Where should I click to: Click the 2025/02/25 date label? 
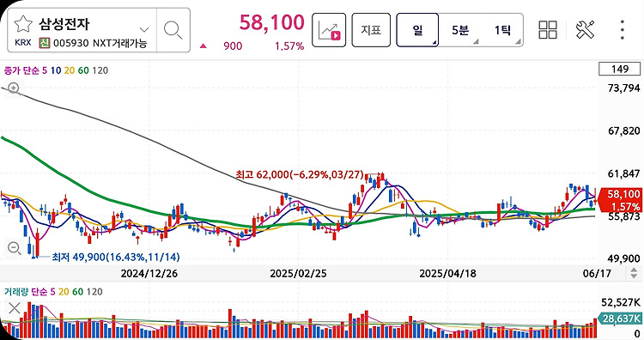click(298, 274)
